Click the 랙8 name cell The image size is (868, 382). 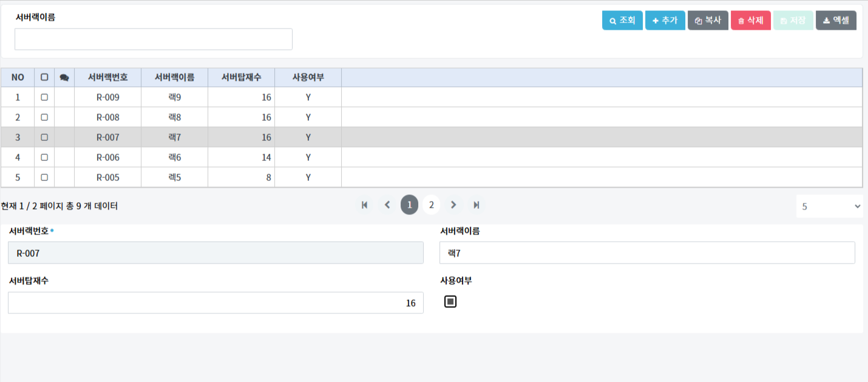[175, 117]
